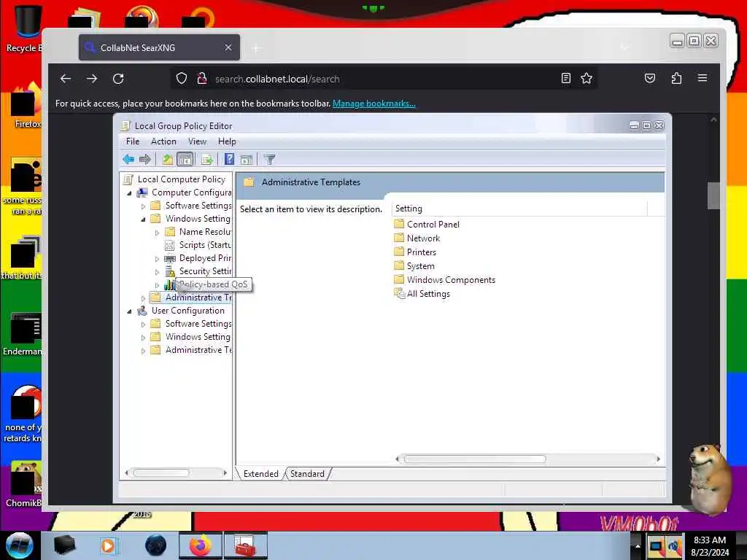
Task: Click the site security padlock icon
Action: [202, 79]
